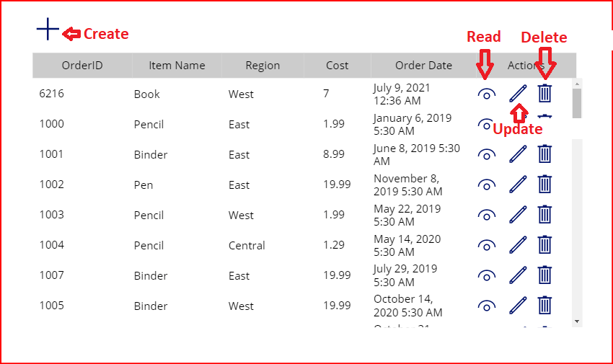View details of order 6216
613x364 pixels.
tap(487, 94)
